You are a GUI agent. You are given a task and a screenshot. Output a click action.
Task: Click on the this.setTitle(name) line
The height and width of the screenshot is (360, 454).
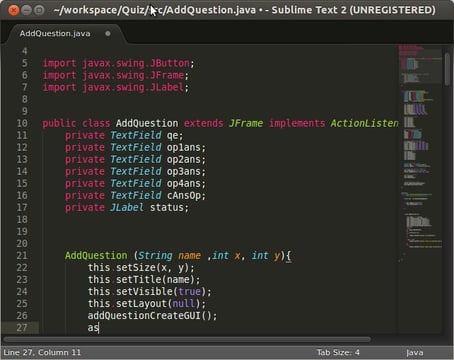click(144, 279)
